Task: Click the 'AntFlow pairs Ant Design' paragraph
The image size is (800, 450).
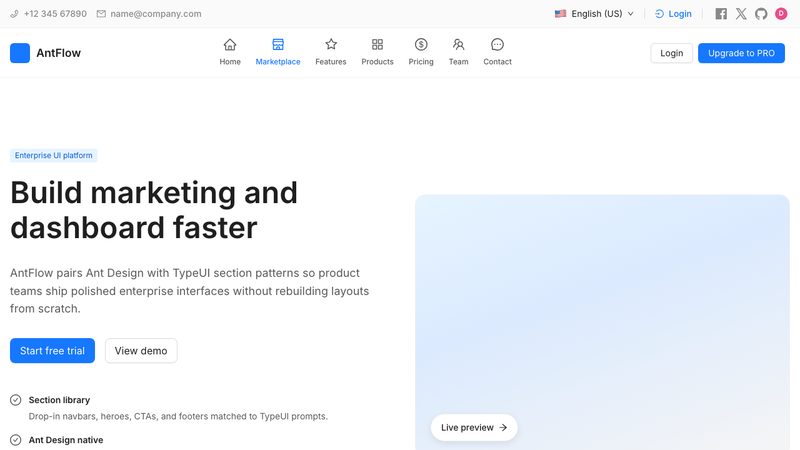Action: coord(190,291)
